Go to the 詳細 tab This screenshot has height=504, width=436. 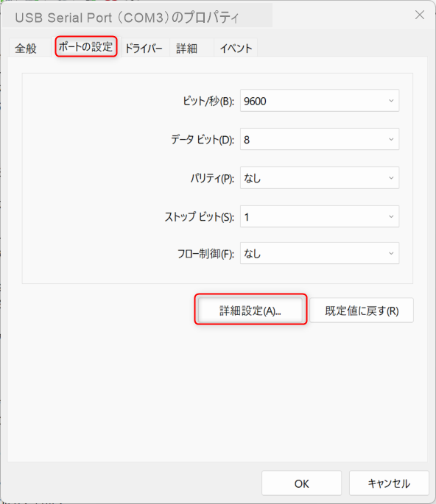click(x=186, y=49)
